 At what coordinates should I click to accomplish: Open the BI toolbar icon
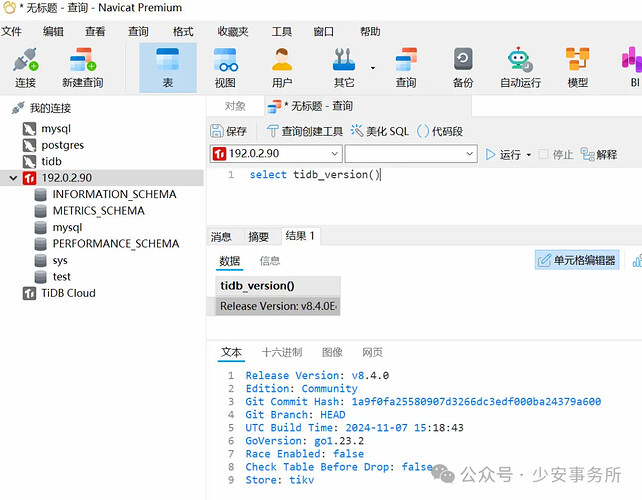[x=633, y=68]
